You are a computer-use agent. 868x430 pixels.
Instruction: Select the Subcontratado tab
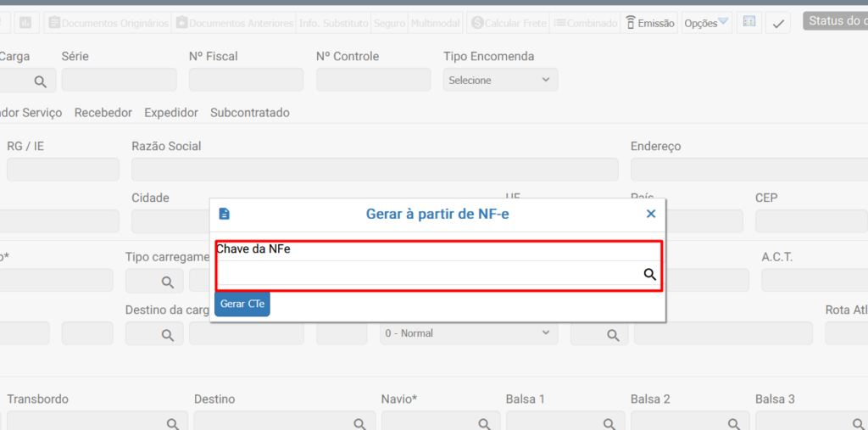pos(250,113)
